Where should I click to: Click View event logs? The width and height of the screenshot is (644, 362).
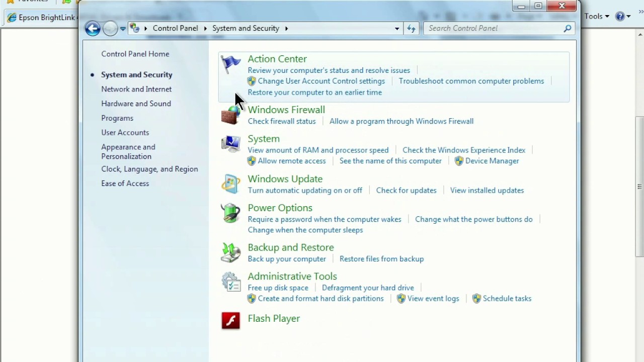pyautogui.click(x=433, y=299)
